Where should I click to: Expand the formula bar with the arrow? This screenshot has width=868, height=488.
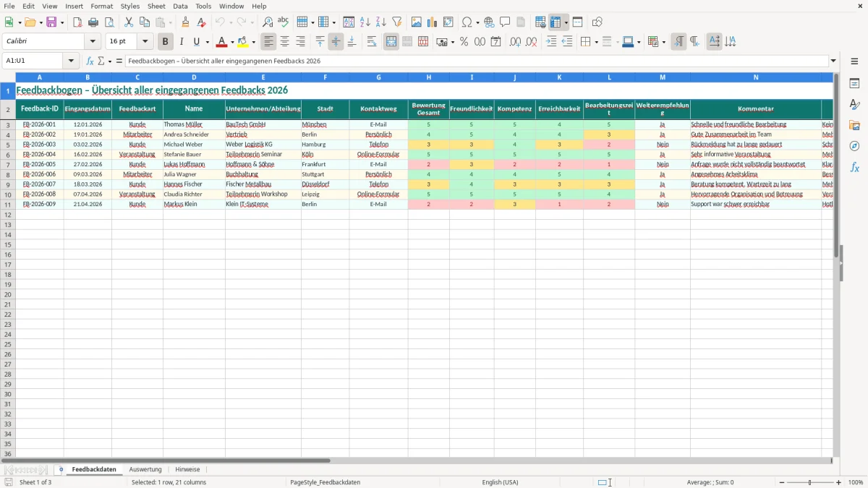point(833,61)
